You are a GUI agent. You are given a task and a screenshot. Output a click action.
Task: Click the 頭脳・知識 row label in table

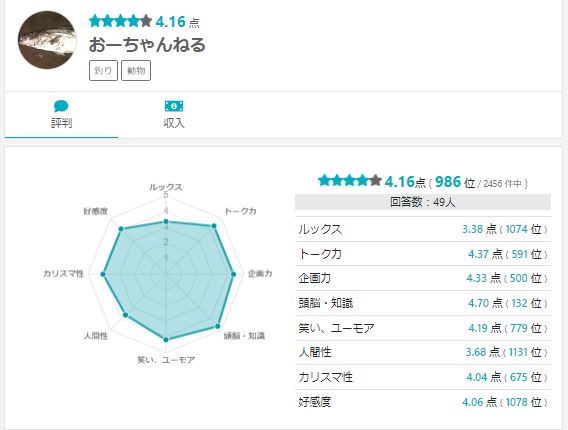[x=326, y=303]
